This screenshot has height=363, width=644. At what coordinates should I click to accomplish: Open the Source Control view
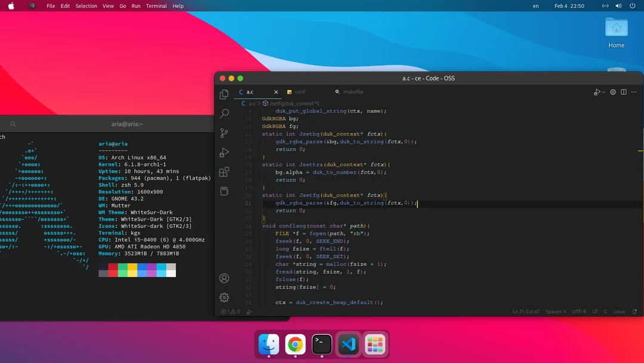click(224, 133)
